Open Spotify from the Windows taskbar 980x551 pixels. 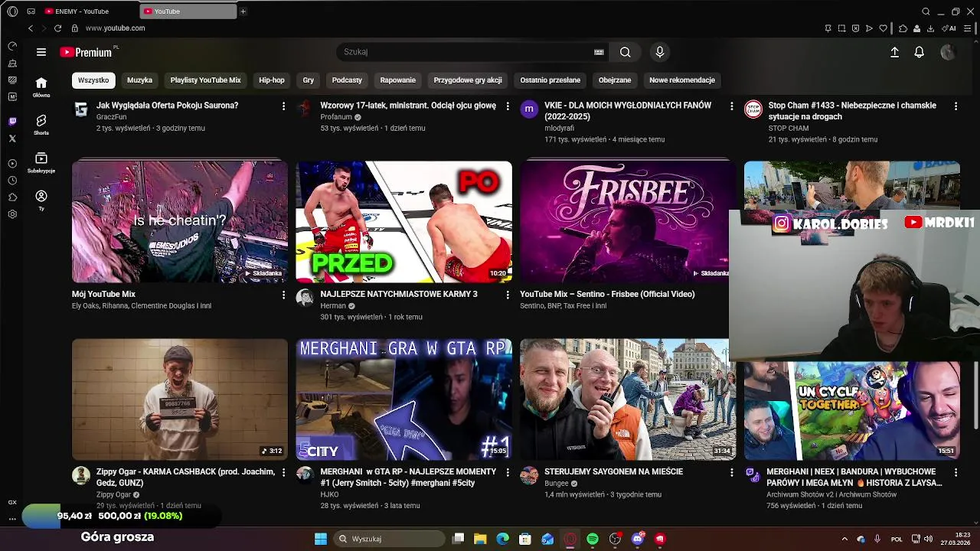593,539
